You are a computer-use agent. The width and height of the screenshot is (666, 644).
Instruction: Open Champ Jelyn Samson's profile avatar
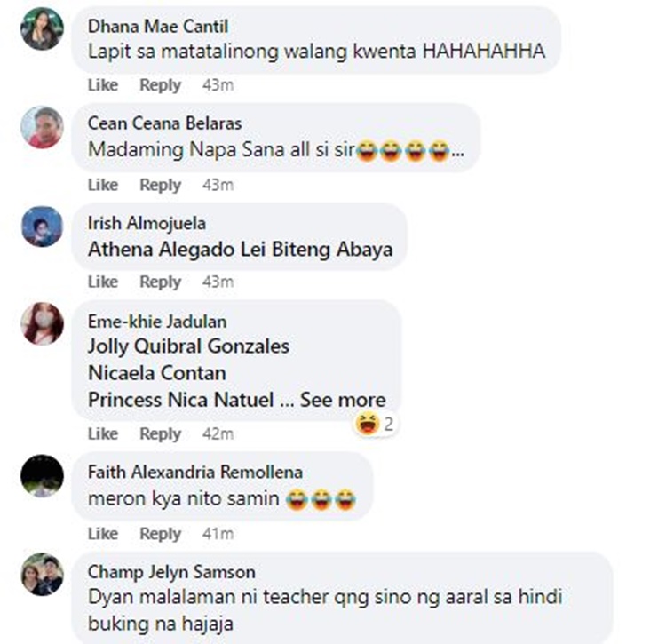(x=42, y=574)
